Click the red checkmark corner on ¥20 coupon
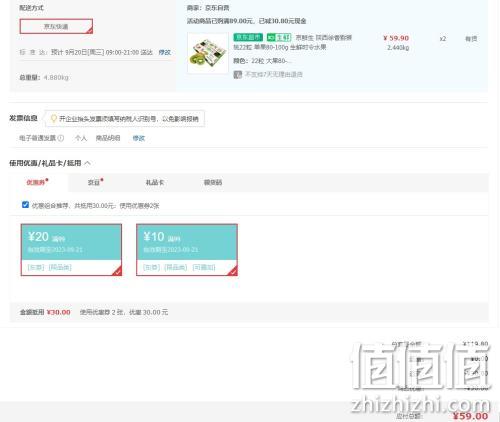The width and height of the screenshot is (500, 422). (117, 271)
